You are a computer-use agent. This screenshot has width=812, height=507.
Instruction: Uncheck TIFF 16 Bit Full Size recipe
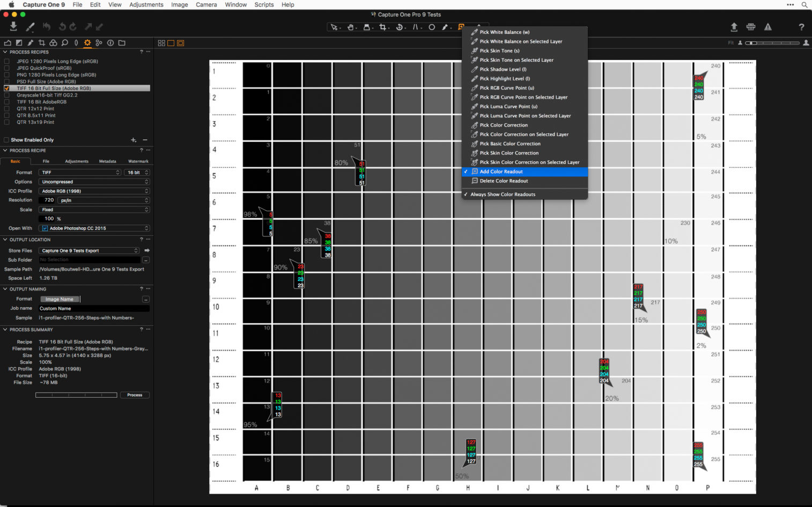[7, 88]
